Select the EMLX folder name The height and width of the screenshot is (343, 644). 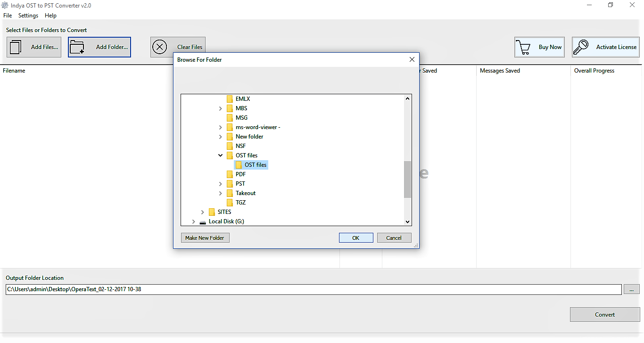click(x=243, y=99)
